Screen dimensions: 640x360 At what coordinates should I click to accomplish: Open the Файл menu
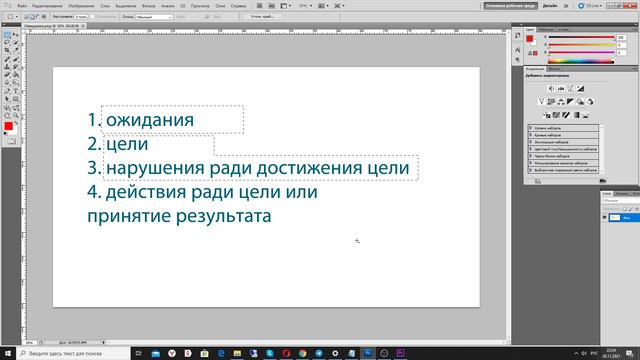click(22, 6)
